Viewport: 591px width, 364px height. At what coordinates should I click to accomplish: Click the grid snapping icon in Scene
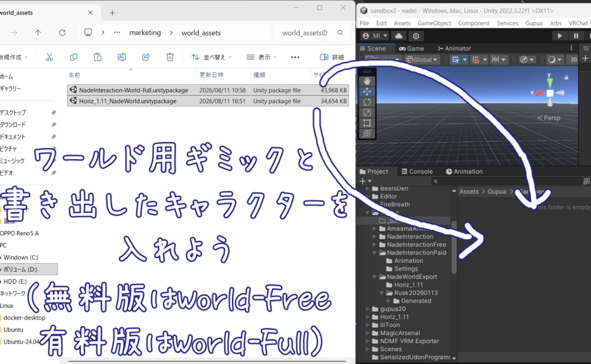click(x=455, y=59)
